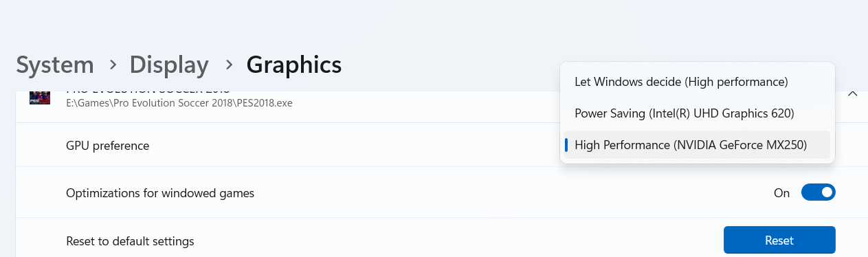The image size is (868, 257).
Task: Click Reset to default settings label
Action: coord(130,241)
